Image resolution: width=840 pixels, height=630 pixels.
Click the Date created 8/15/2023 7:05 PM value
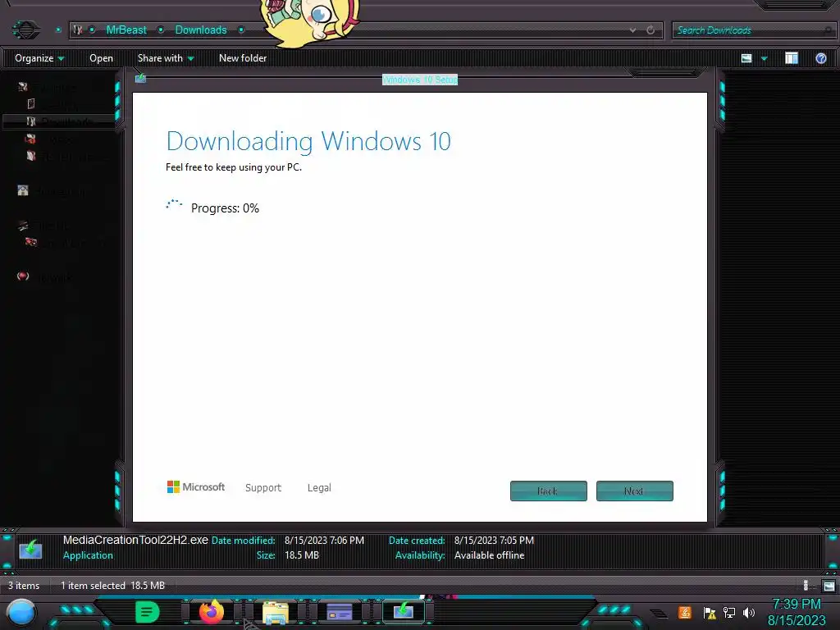494,541
